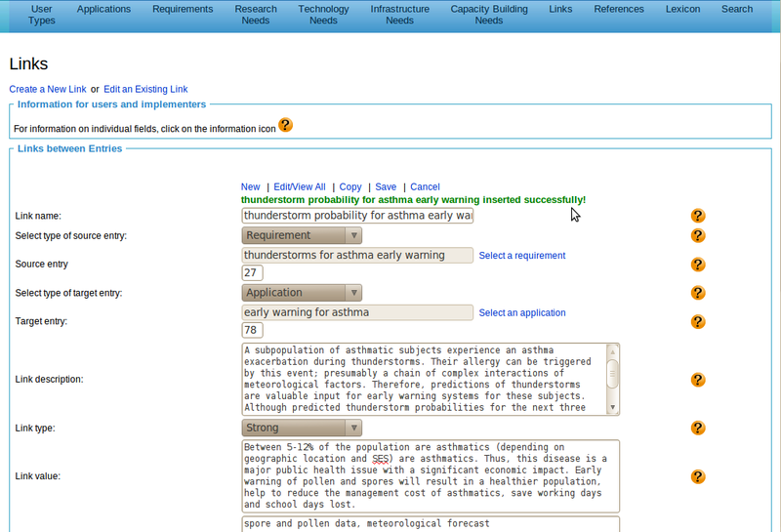The image size is (781, 532).
Task: Open help icon for source entry type
Action: [698, 235]
